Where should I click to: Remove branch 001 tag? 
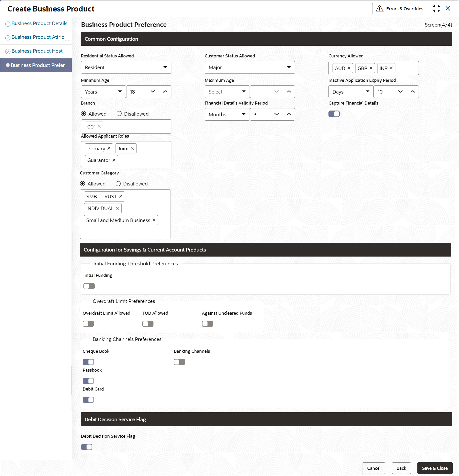tap(99, 126)
